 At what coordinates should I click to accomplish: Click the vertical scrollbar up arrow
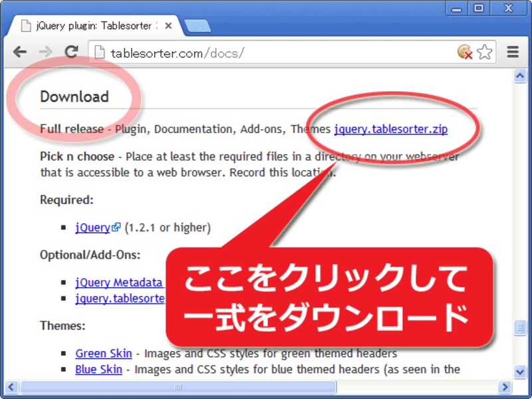tap(520, 76)
